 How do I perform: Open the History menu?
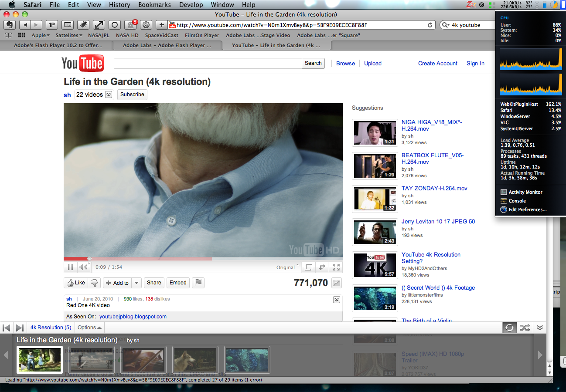pos(119,4)
